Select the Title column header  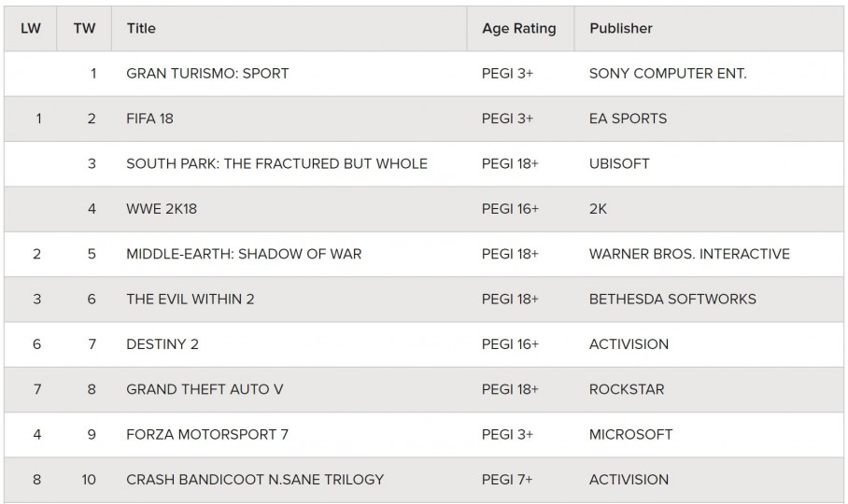[141, 29]
